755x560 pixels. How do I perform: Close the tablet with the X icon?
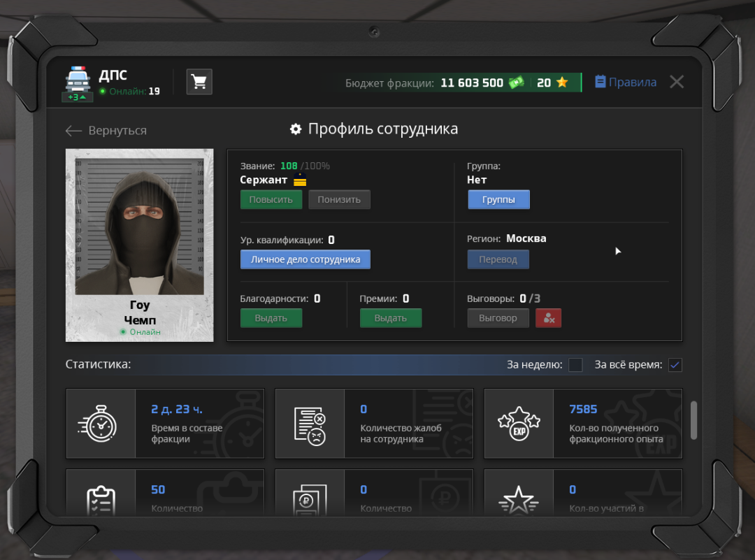pos(677,82)
